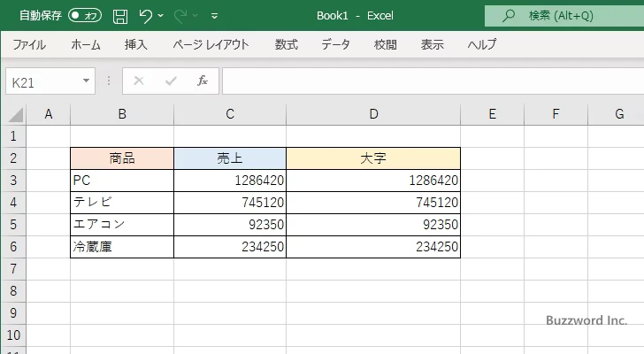Select the 売上 header cell
644x354 pixels.
[x=230, y=158]
